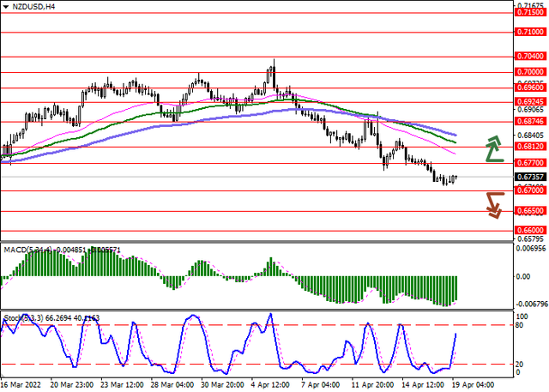Select the 0.71500 red price level label
Viewport: 549px width, 392px height.
coord(531,13)
